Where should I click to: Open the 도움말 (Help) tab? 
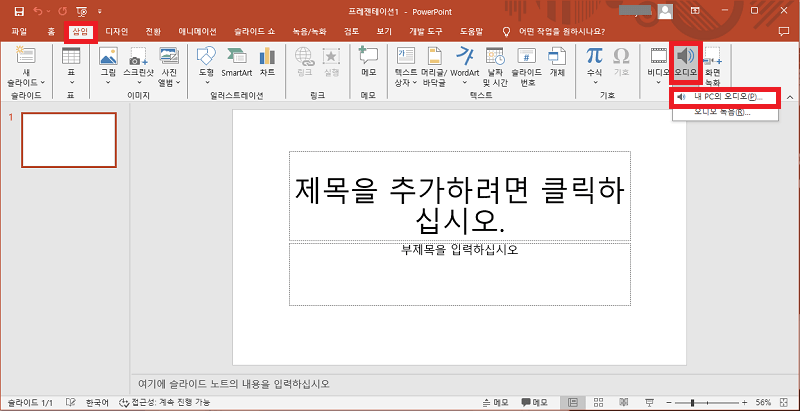coord(471,32)
